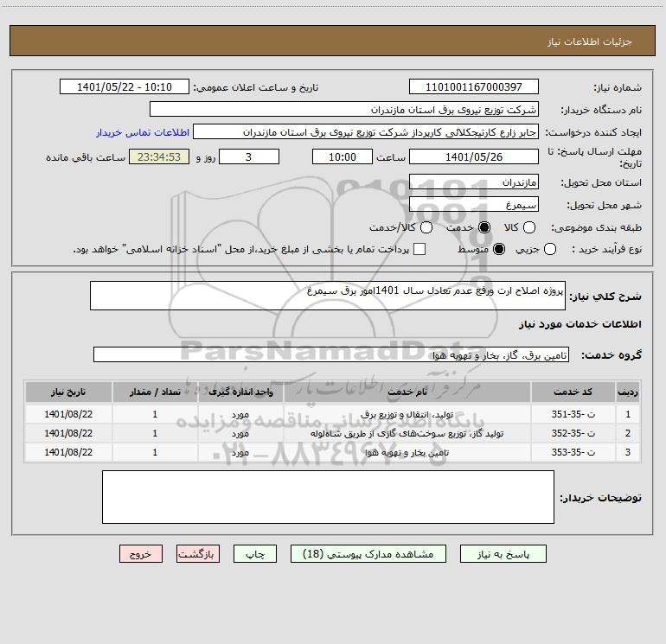Click the شرح کلی نیاز text area
The height and width of the screenshot is (644, 666).
click(328, 296)
